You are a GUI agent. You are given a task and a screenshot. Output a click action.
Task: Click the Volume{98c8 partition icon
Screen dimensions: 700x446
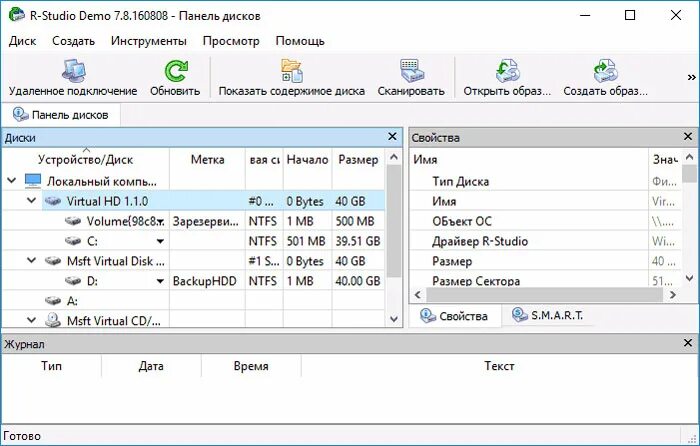pos(73,221)
